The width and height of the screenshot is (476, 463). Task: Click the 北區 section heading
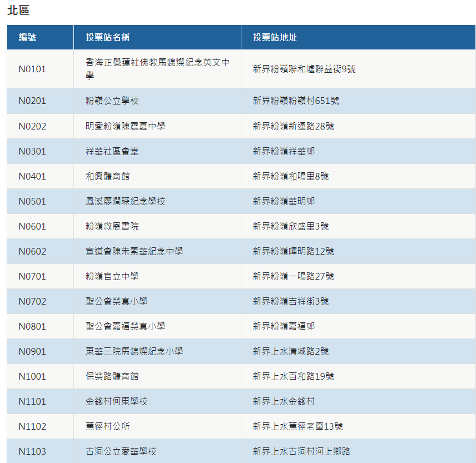point(18,10)
